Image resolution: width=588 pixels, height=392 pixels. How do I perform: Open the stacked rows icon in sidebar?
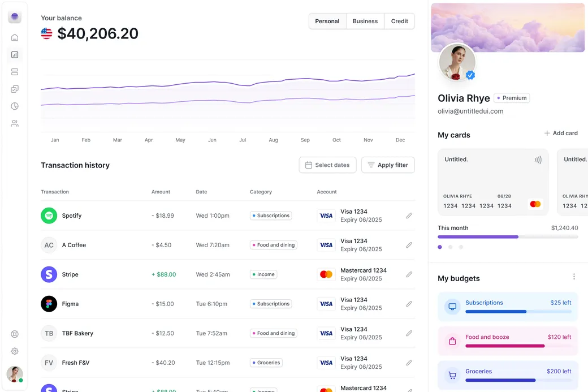pos(15,72)
